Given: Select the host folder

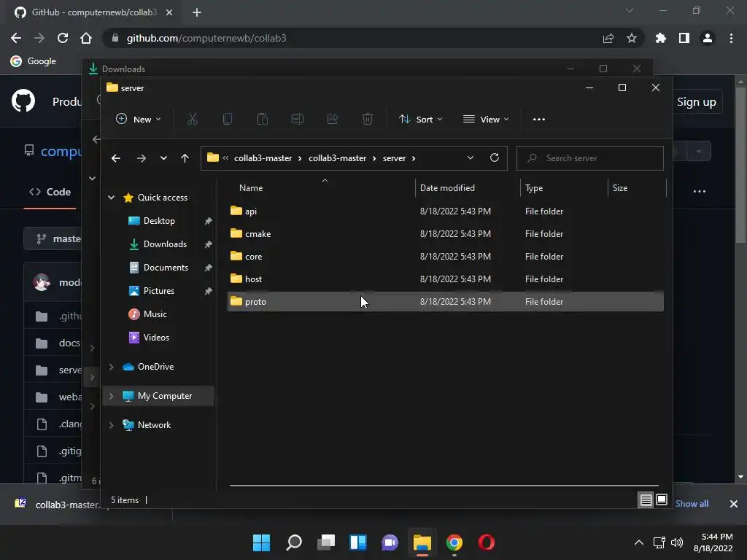Looking at the screenshot, I should [446, 279].
